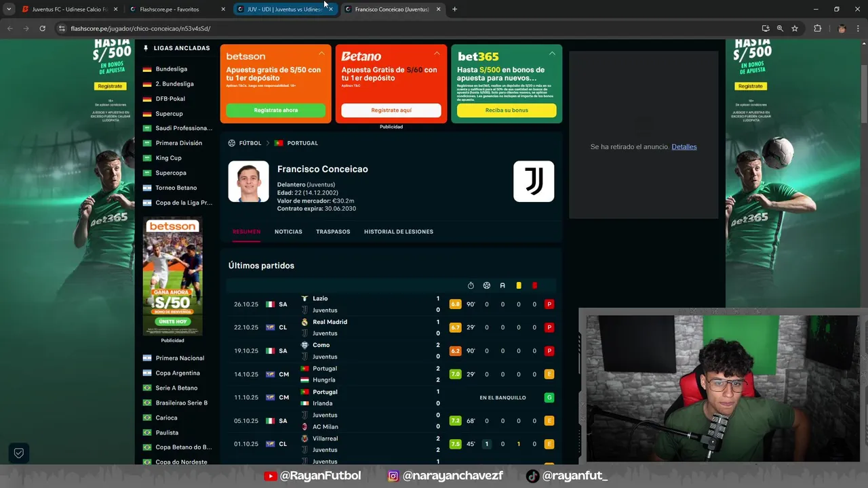This screenshot has height=488, width=868.
Task: Switch to the NOTICIAS tab
Action: coord(288,232)
